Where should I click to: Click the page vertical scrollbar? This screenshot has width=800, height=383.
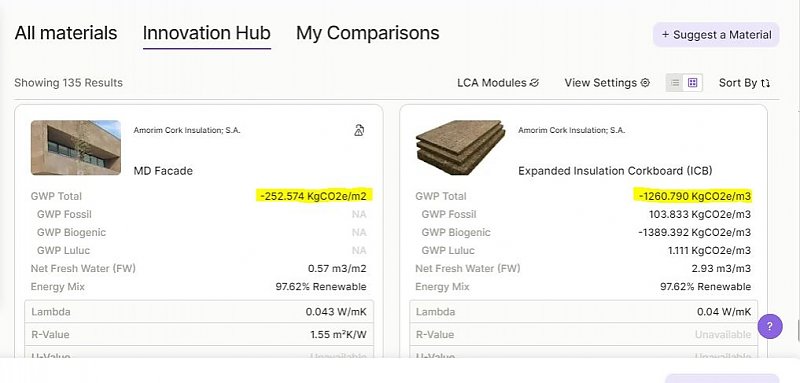[x=797, y=330]
